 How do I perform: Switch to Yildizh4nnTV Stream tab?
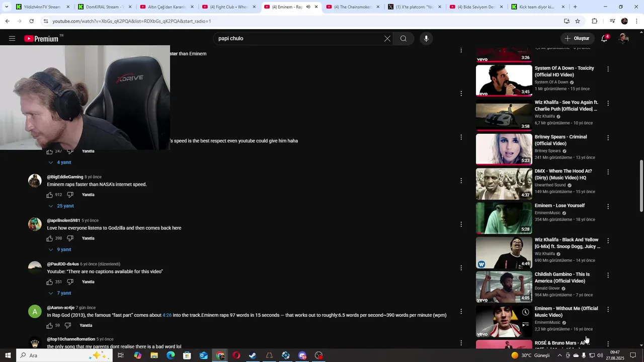[42, 7]
